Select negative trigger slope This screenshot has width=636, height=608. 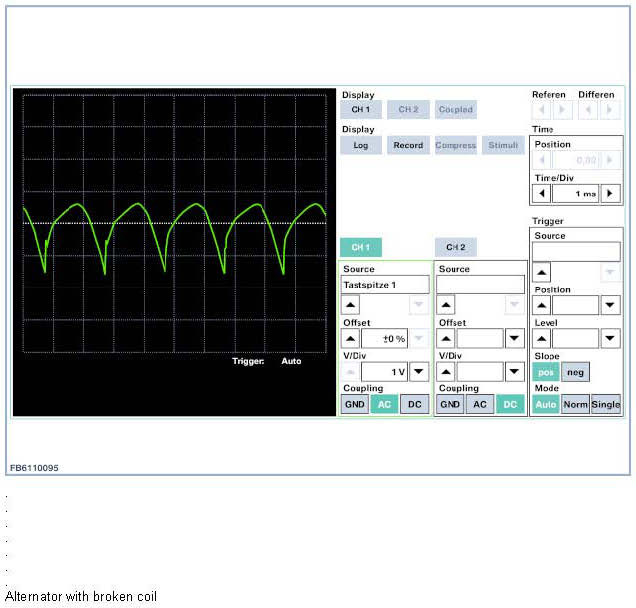point(575,372)
